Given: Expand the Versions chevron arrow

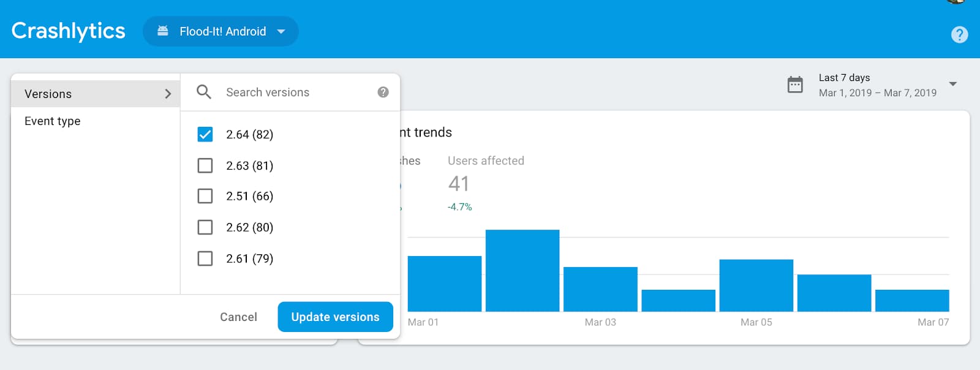Looking at the screenshot, I should [168, 94].
